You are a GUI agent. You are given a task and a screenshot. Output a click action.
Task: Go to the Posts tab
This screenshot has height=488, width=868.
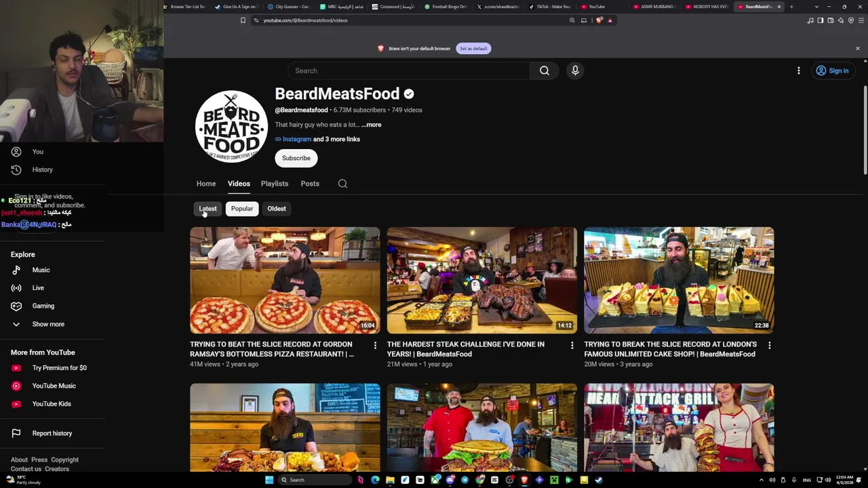(x=310, y=184)
